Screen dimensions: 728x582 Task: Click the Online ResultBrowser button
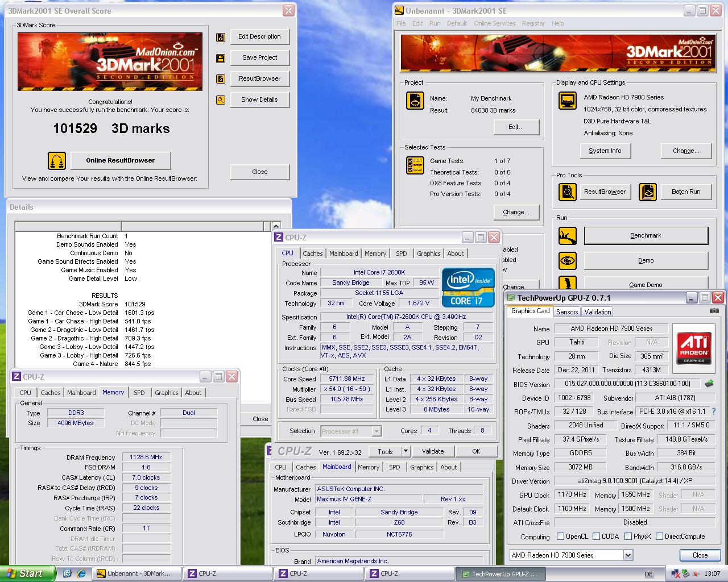121,161
